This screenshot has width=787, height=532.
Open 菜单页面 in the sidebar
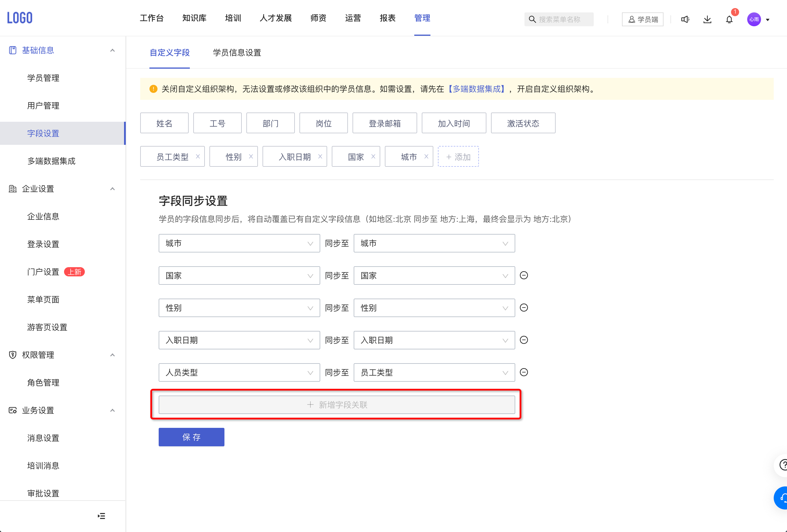click(43, 300)
